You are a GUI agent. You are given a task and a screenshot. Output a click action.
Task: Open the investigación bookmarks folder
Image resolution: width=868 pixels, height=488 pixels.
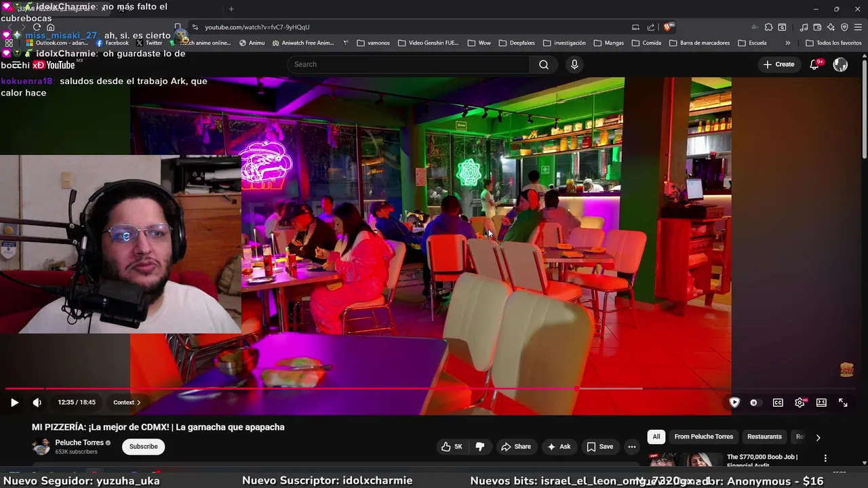(564, 43)
